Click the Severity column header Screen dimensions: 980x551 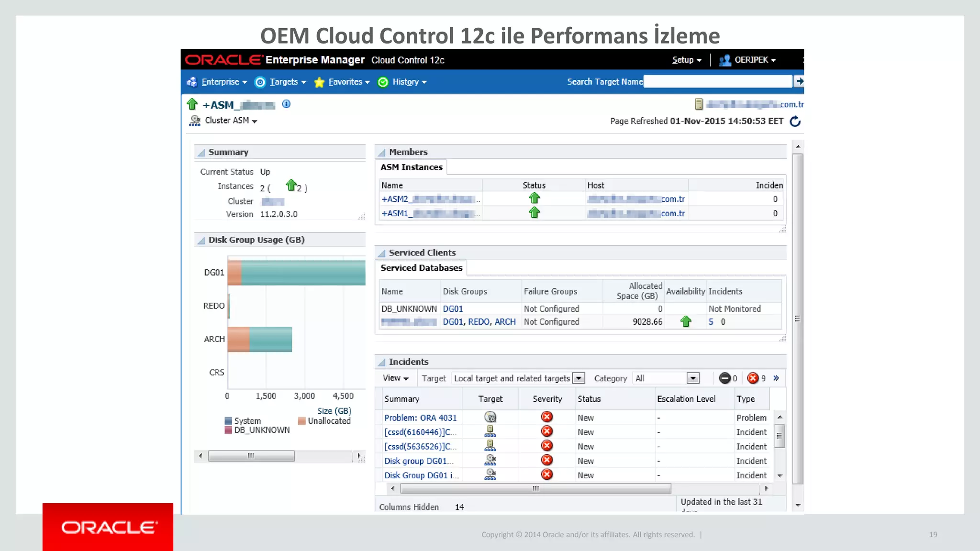547,399
